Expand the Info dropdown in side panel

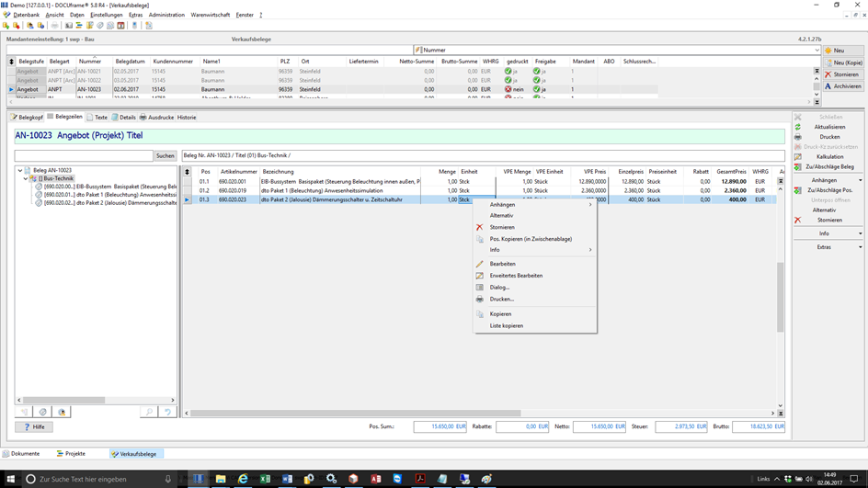[861, 233]
